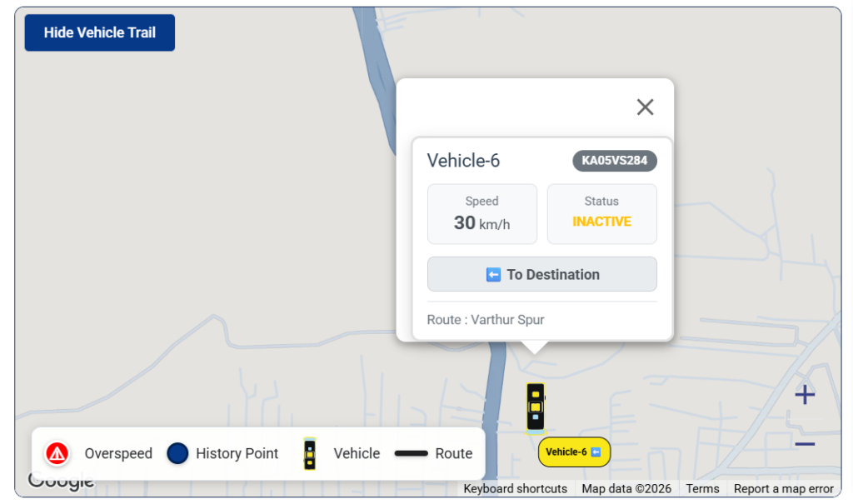Select the KA05VS284 registration badge
Screen dimensions: 853x504
[615, 161]
